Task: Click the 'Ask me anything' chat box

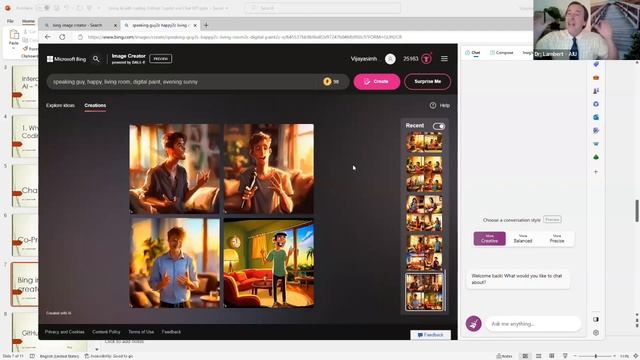Action: pyautogui.click(x=533, y=324)
